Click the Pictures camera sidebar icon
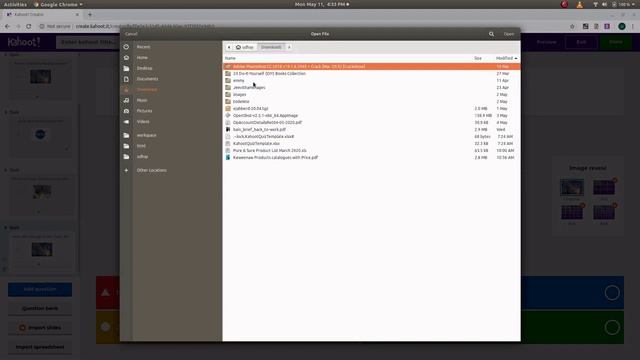640x360 pixels. tap(126, 111)
